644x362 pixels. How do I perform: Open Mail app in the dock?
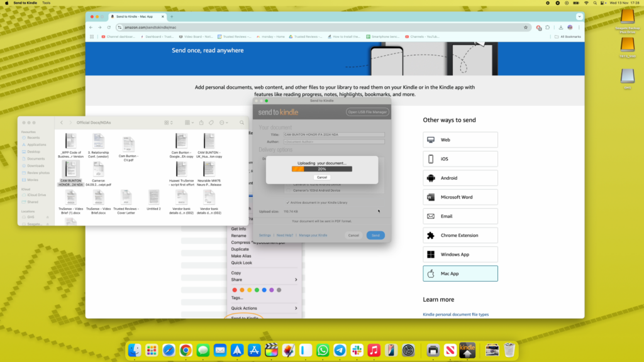tap(220, 350)
